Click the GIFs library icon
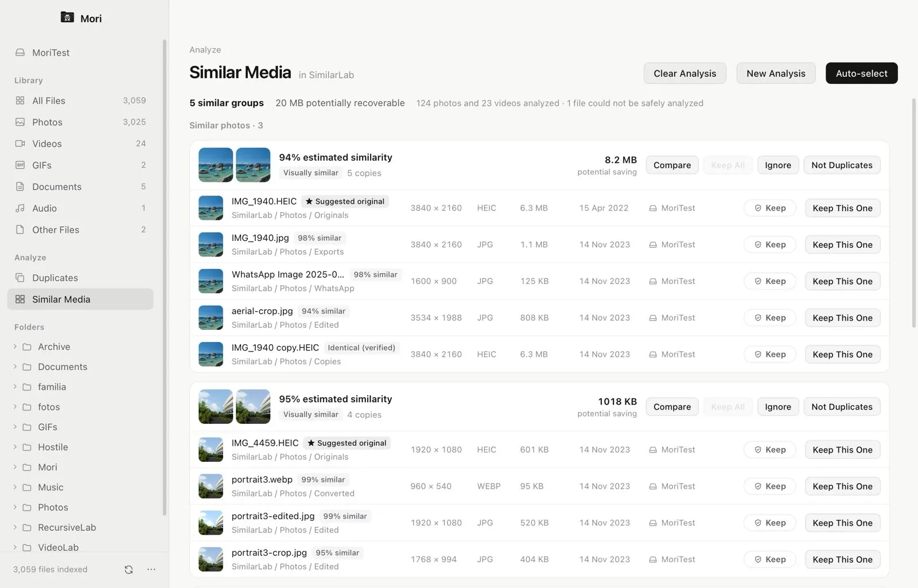Screen dimensions: 918x588 coord(20,165)
